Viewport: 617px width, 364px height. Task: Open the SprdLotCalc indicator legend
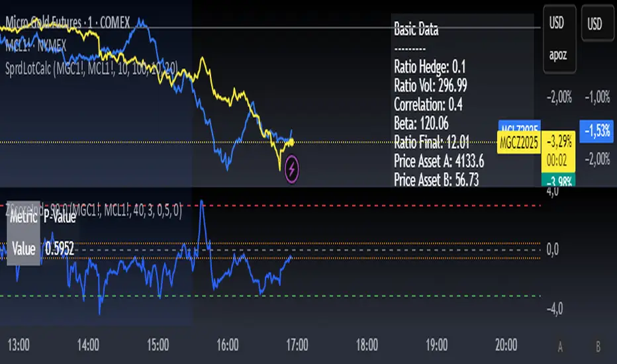[x=91, y=68]
